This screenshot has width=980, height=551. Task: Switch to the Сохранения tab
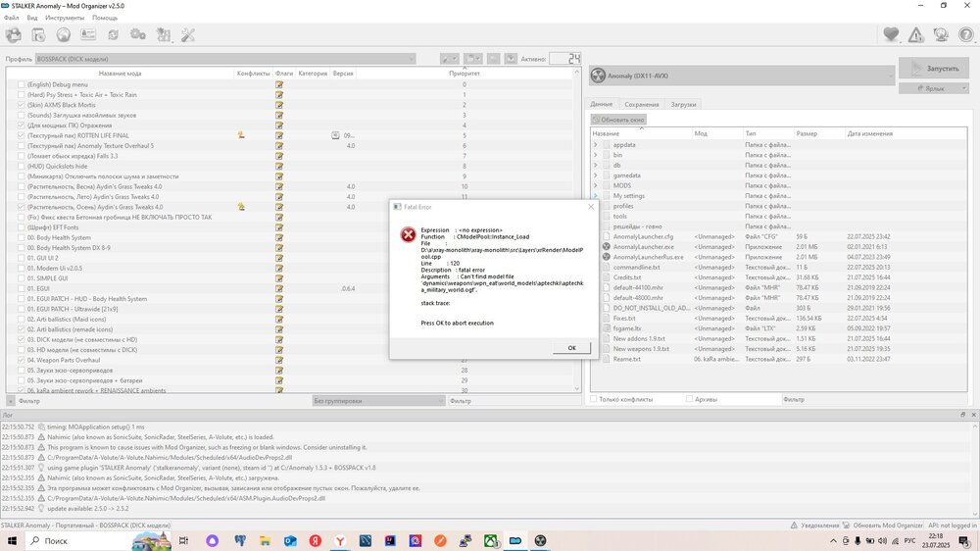(642, 104)
